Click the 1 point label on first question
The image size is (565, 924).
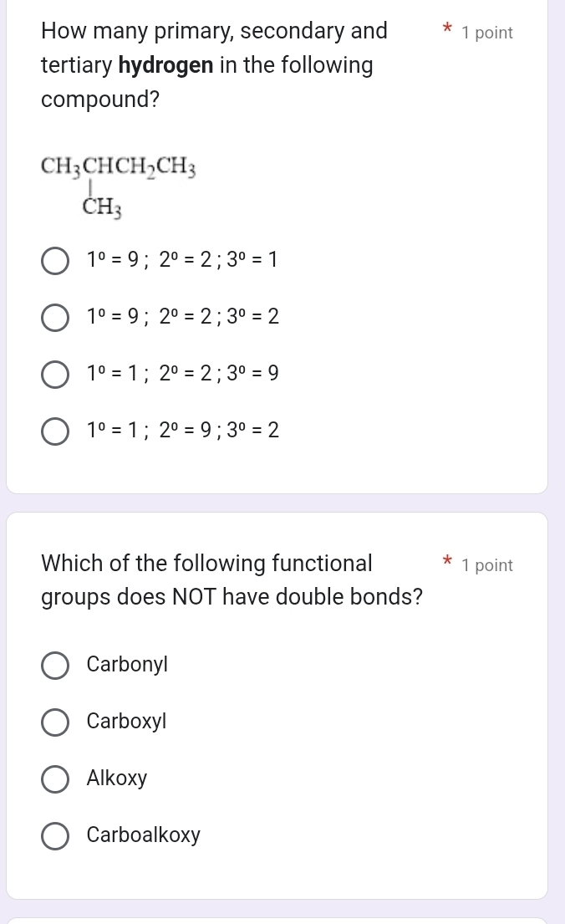[x=487, y=33]
